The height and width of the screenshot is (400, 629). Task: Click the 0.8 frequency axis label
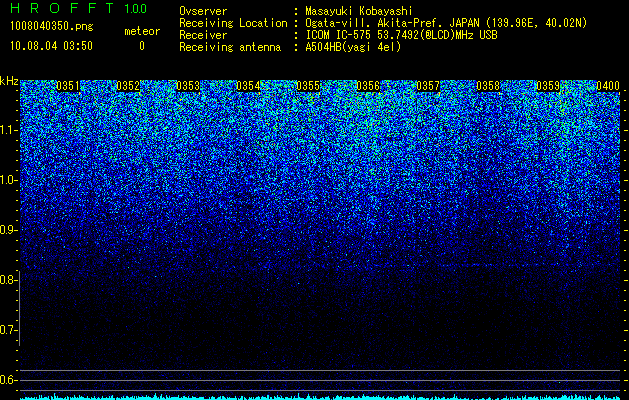click(9, 280)
